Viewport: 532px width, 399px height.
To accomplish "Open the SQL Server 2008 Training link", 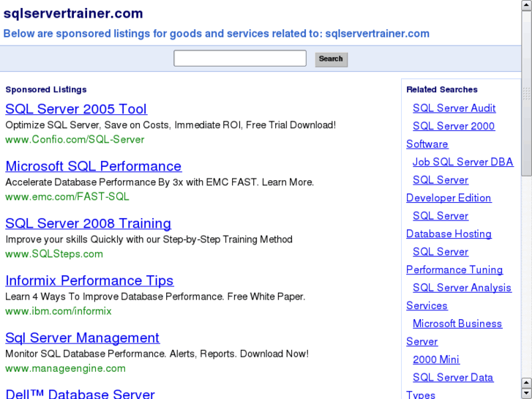I will pyautogui.click(x=89, y=223).
